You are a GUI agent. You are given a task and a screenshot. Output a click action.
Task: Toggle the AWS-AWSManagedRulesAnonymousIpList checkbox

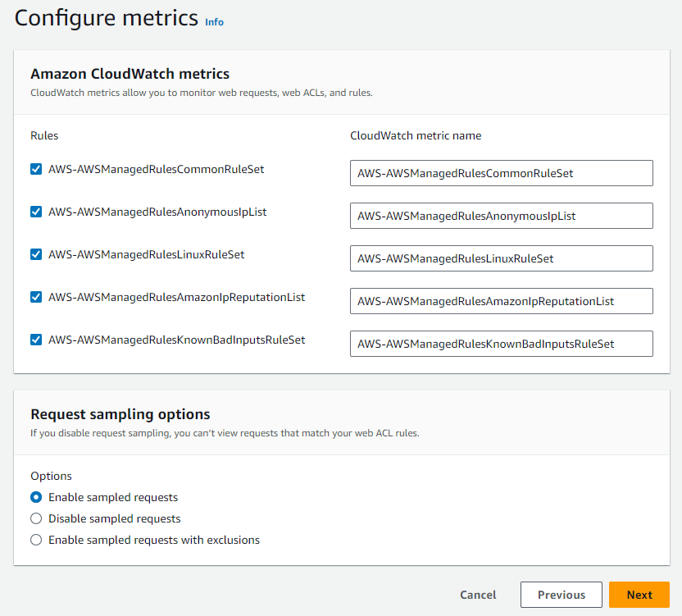tap(36, 212)
